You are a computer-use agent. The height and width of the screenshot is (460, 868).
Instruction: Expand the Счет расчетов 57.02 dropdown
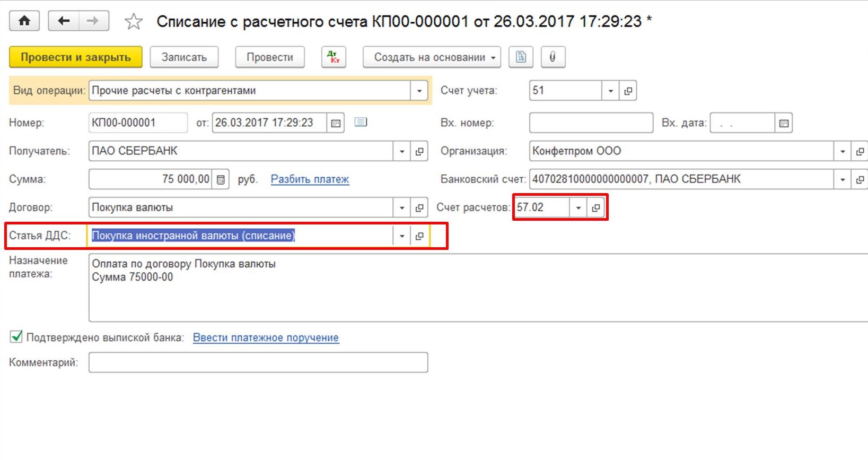pos(578,207)
